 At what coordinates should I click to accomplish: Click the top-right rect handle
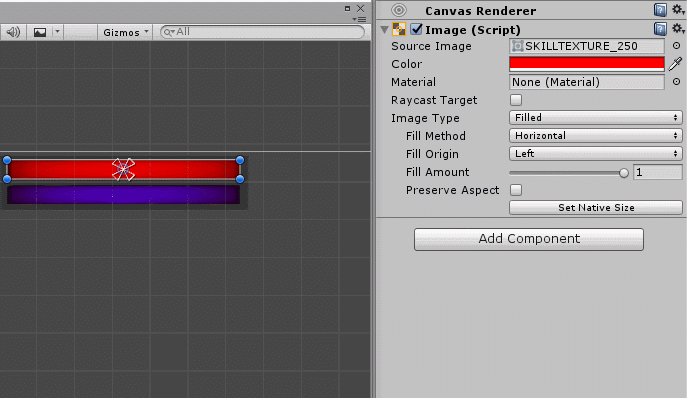click(x=240, y=160)
